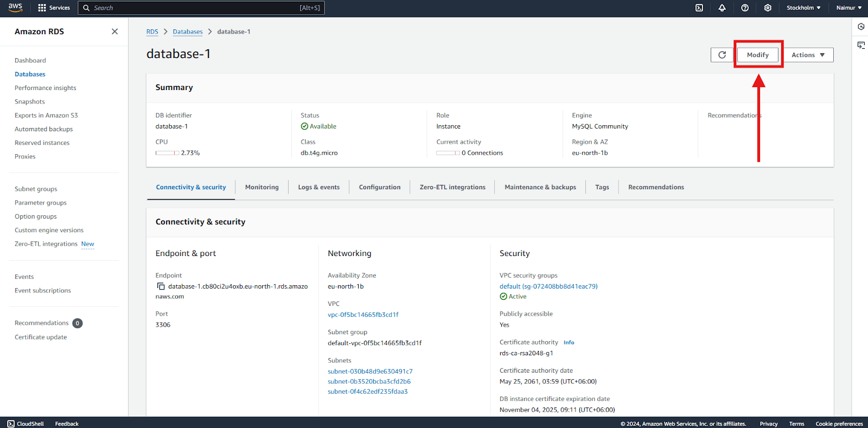Click the Modify button
Image resolution: width=868 pixels, height=428 pixels.
tap(758, 55)
